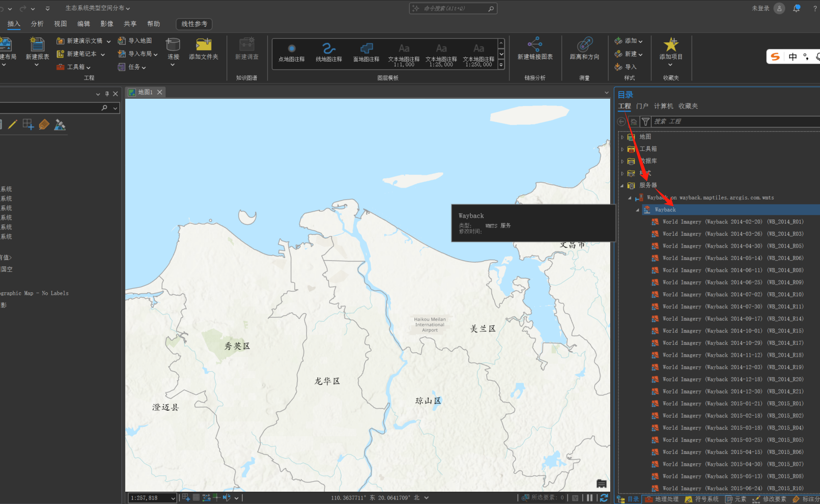Open the 分析 ribbon tab

click(x=37, y=24)
